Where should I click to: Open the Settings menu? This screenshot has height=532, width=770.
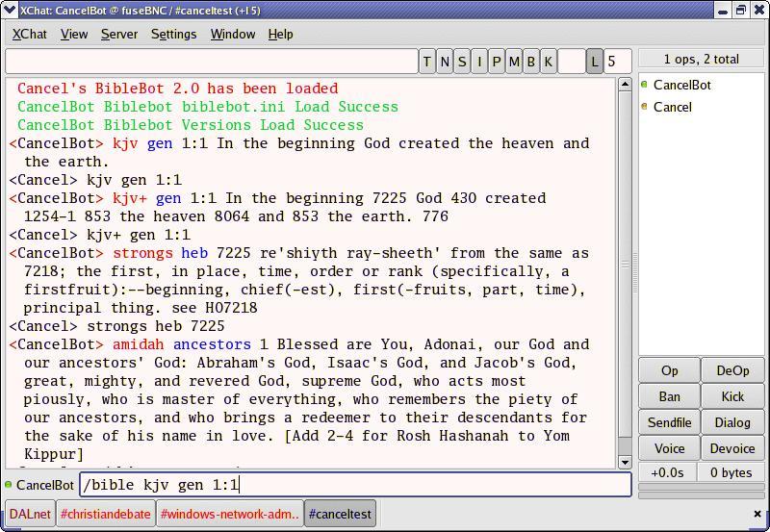174,34
